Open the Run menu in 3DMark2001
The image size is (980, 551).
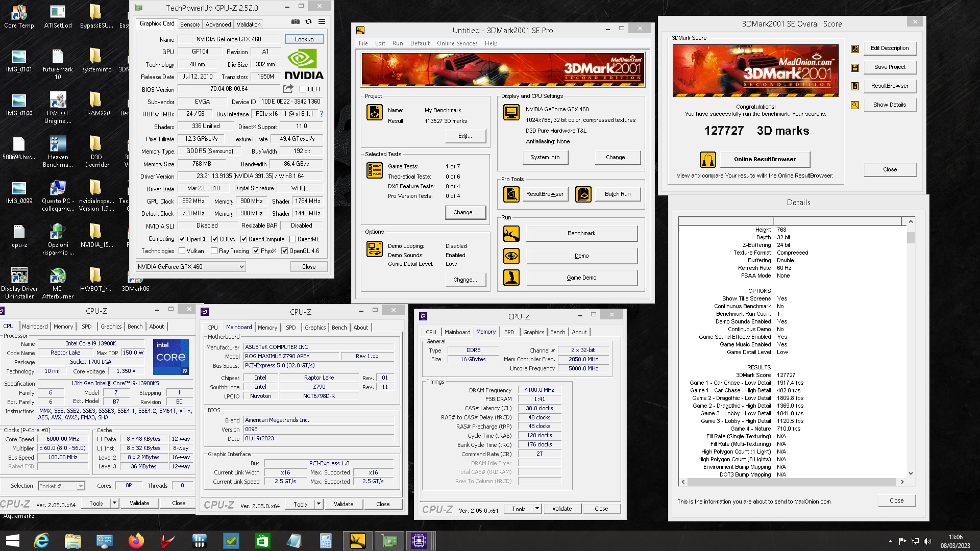pos(398,43)
